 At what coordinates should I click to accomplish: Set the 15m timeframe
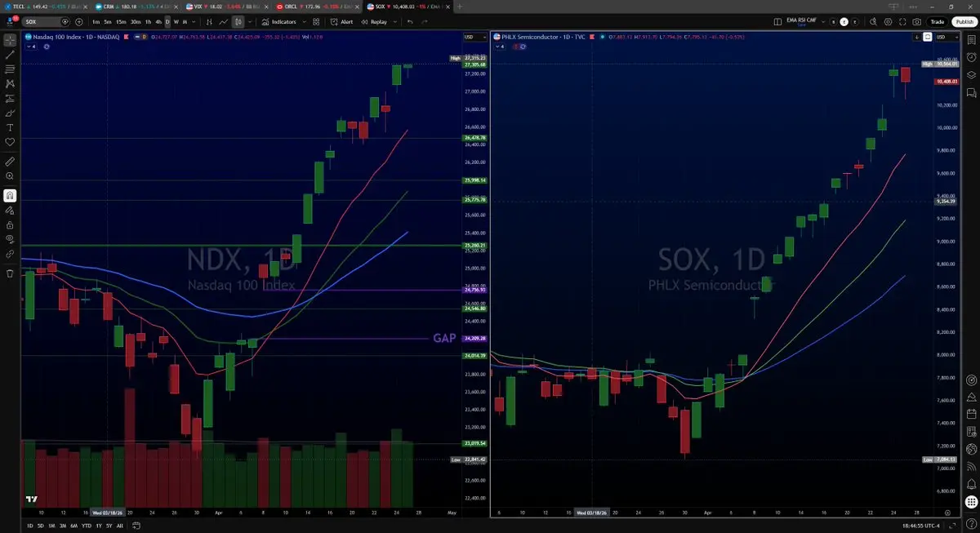pyautogui.click(x=121, y=21)
